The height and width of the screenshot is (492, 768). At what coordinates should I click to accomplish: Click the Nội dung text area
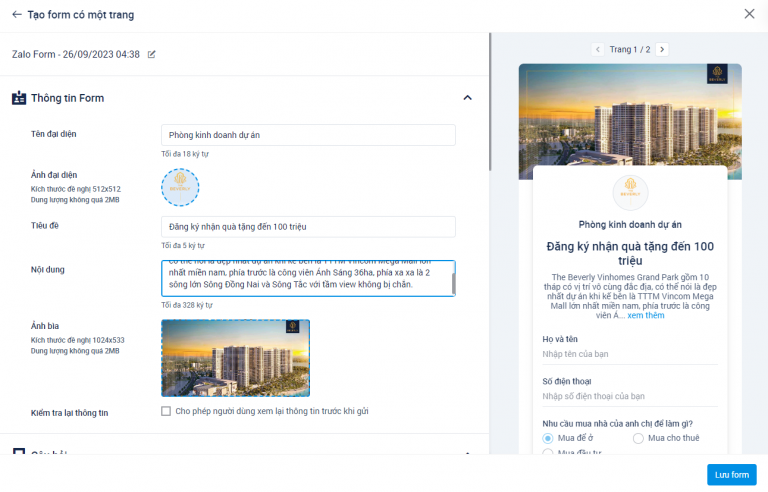tap(308, 278)
